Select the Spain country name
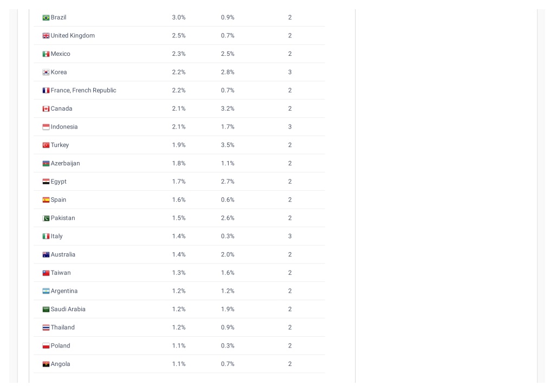 tap(59, 200)
